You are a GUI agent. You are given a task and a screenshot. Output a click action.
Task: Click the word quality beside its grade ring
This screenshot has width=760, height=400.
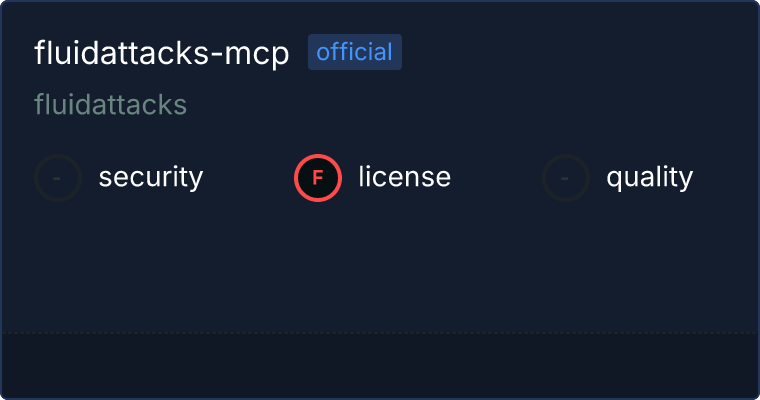[x=649, y=177]
